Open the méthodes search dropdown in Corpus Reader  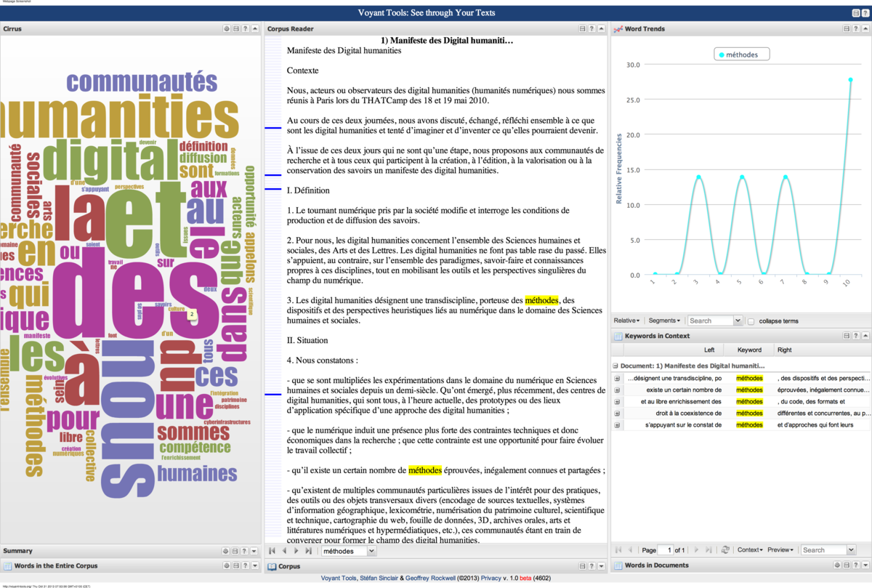(x=372, y=551)
